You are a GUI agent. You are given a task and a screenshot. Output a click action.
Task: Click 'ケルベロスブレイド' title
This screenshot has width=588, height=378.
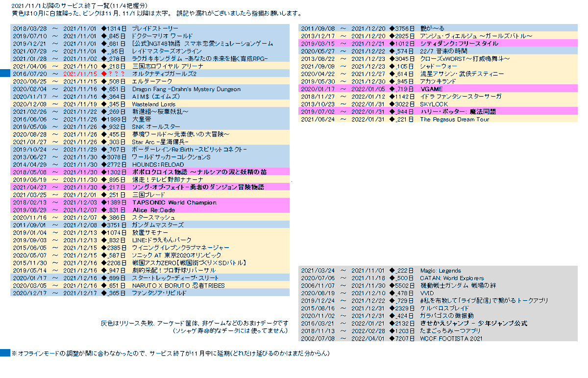coord(444,308)
